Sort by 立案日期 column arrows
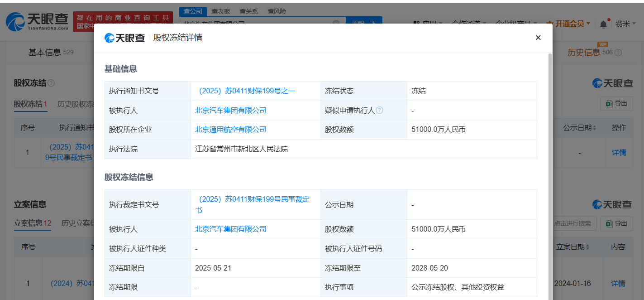The image size is (644, 300). pos(588,247)
